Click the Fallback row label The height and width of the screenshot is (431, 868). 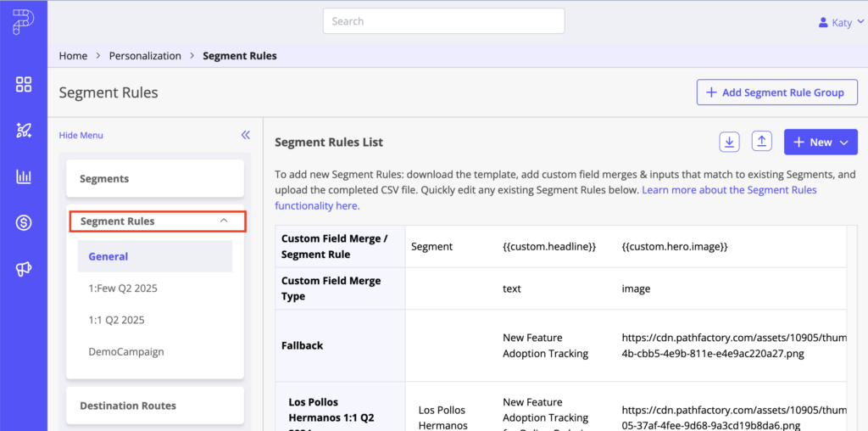coord(303,345)
